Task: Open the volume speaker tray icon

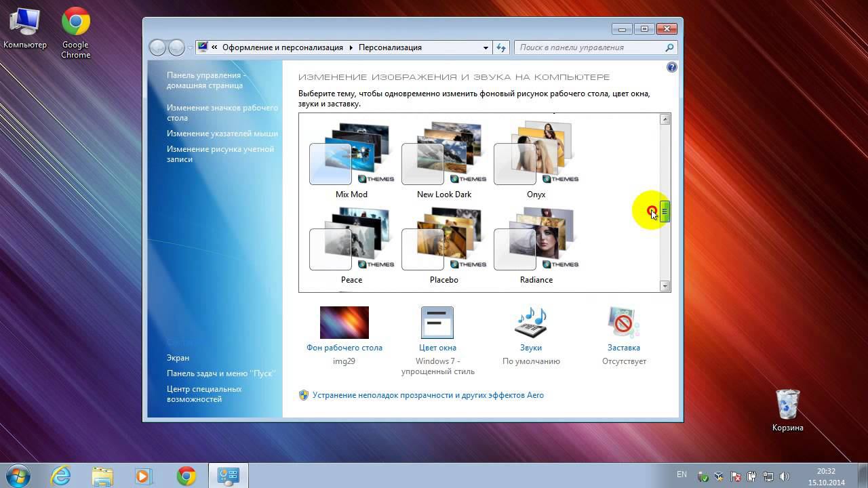Action: 785,476
